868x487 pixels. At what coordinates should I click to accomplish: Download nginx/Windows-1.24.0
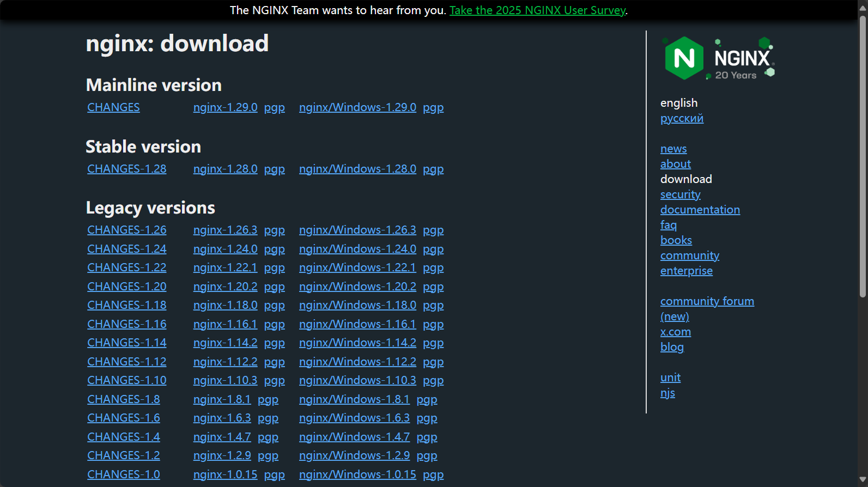[x=357, y=249]
